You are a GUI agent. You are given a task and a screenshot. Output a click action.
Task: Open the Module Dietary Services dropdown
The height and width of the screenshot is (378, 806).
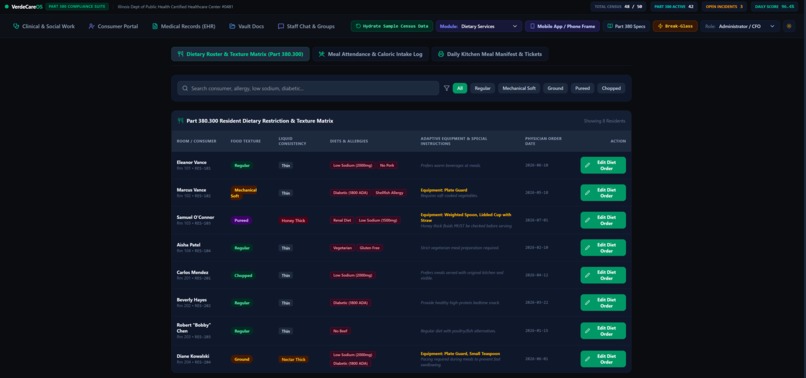[479, 26]
